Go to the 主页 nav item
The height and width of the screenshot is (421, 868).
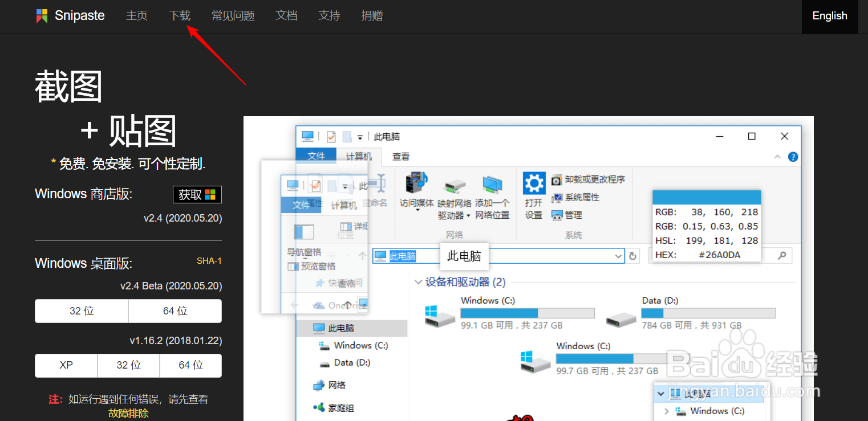[137, 16]
